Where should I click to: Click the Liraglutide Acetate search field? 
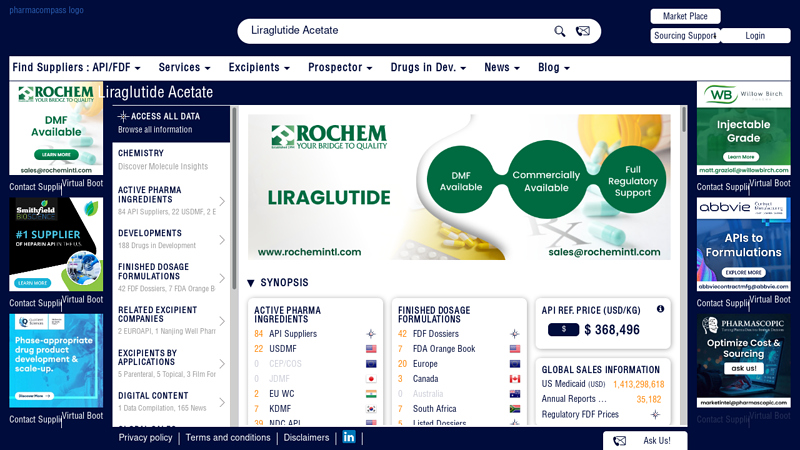tap(398, 31)
